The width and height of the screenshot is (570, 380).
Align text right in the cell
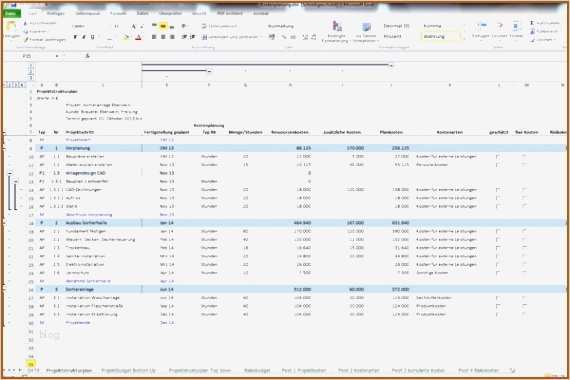[172, 37]
